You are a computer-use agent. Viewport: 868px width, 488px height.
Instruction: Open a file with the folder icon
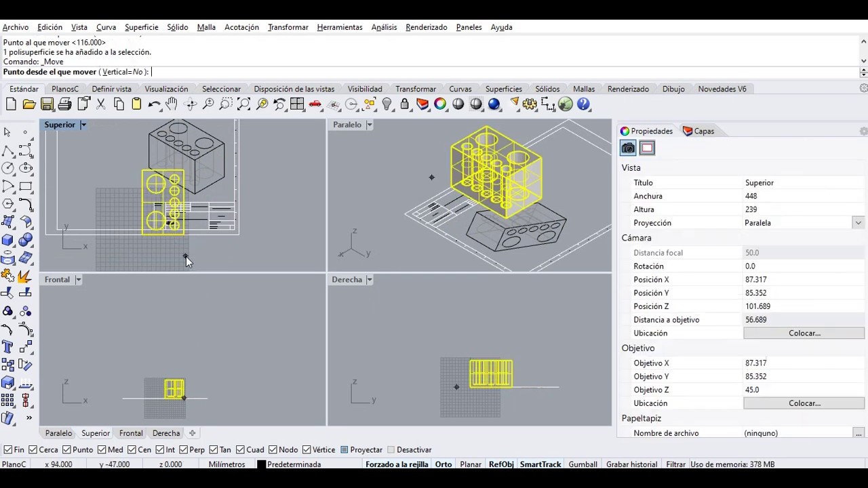pos(29,104)
